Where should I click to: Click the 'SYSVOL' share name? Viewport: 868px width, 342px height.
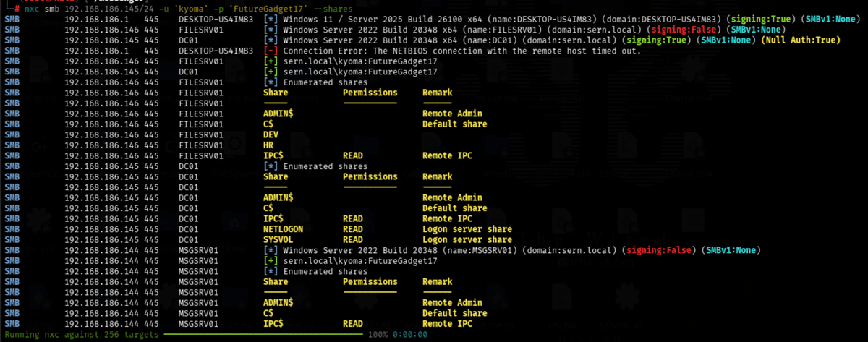coord(278,239)
